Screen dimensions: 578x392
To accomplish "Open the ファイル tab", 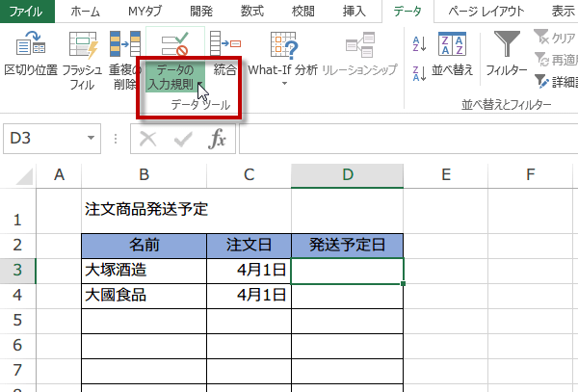I will point(26,11).
